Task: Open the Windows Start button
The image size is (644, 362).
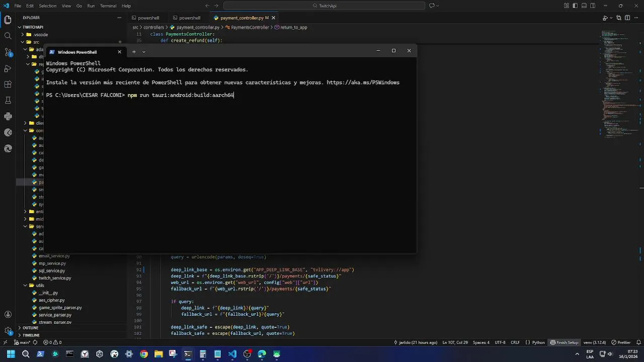Action: (x=11, y=354)
